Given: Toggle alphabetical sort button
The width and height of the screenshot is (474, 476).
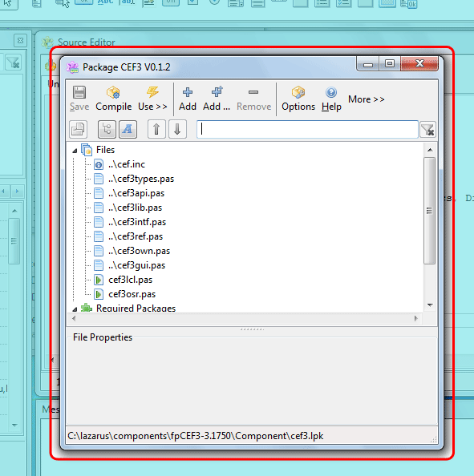Looking at the screenshot, I should click(128, 129).
